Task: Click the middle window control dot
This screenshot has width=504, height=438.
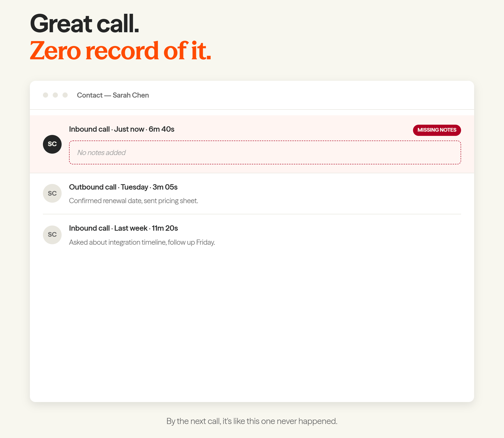Action: click(55, 95)
